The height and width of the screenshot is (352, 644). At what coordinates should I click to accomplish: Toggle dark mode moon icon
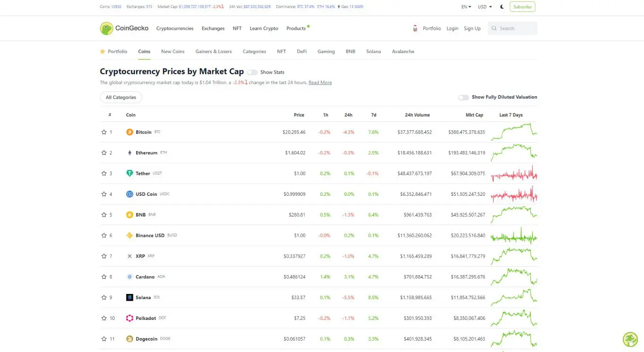point(502,7)
